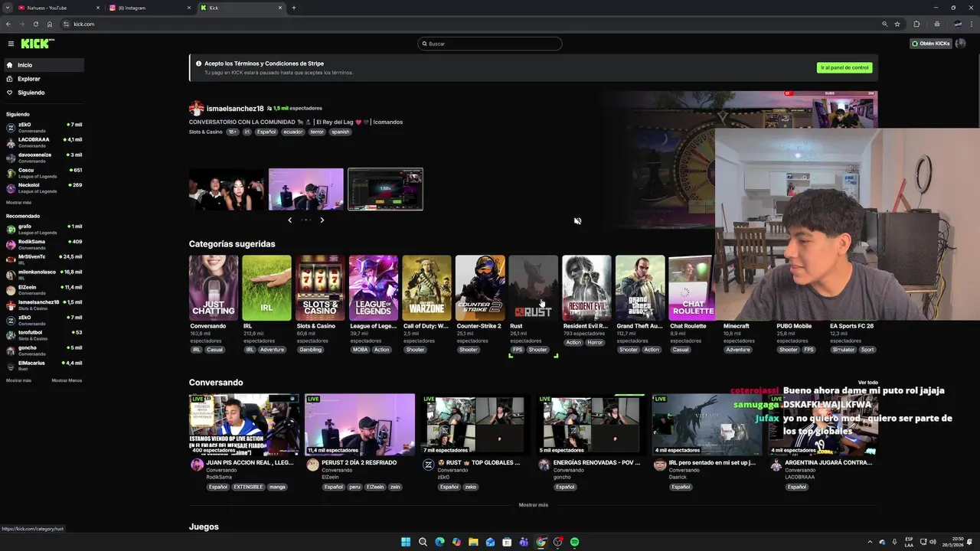Open the tab search dropdown arrow
Screen dimensions: 980x551
7,8
